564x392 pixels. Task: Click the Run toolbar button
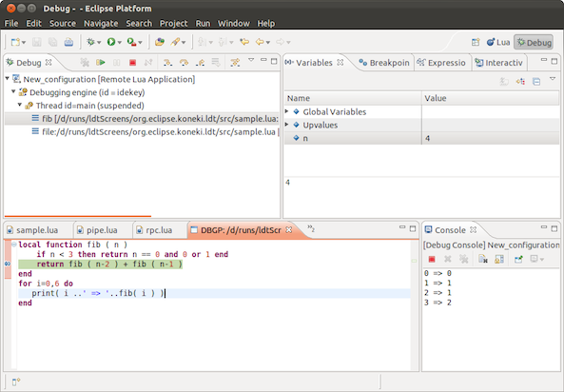[x=111, y=42]
